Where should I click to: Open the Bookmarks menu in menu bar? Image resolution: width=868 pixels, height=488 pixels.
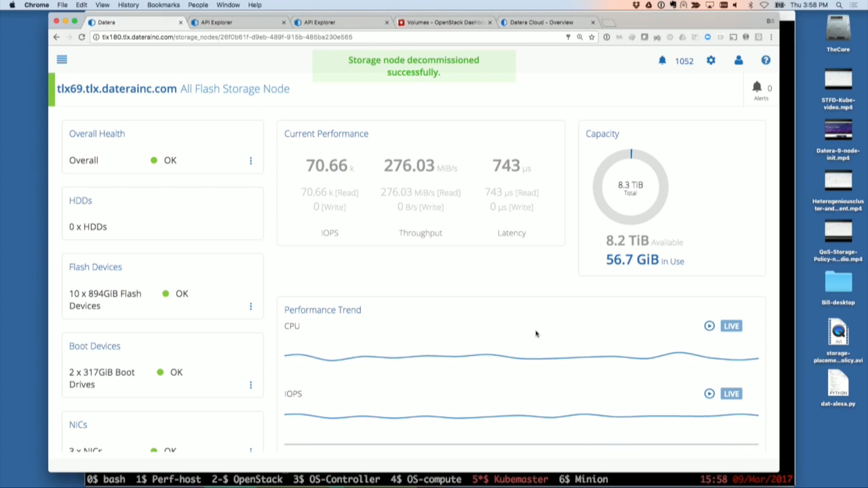[163, 5]
